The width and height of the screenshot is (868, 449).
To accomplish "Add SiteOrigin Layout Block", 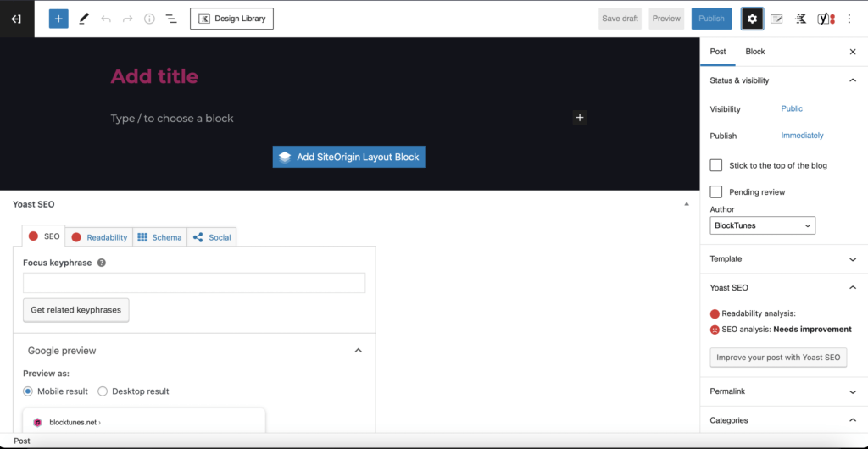I will [348, 157].
